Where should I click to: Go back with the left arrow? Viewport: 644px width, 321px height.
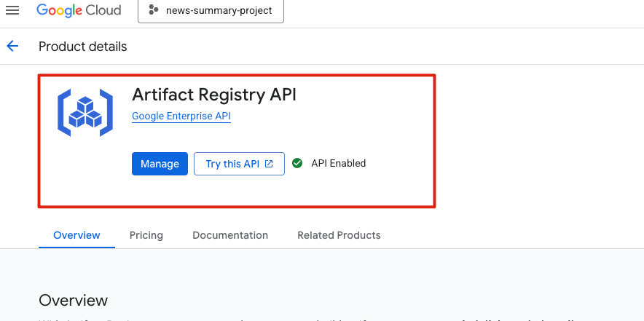(x=12, y=46)
